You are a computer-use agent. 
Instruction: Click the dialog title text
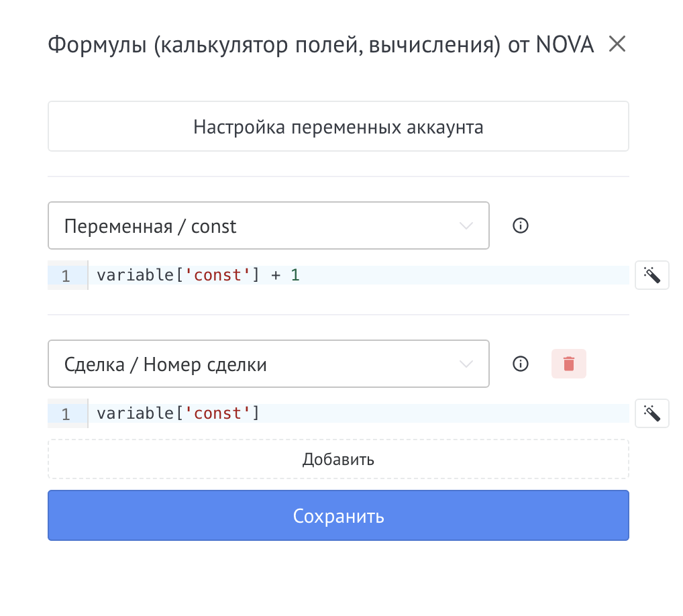pos(320,44)
